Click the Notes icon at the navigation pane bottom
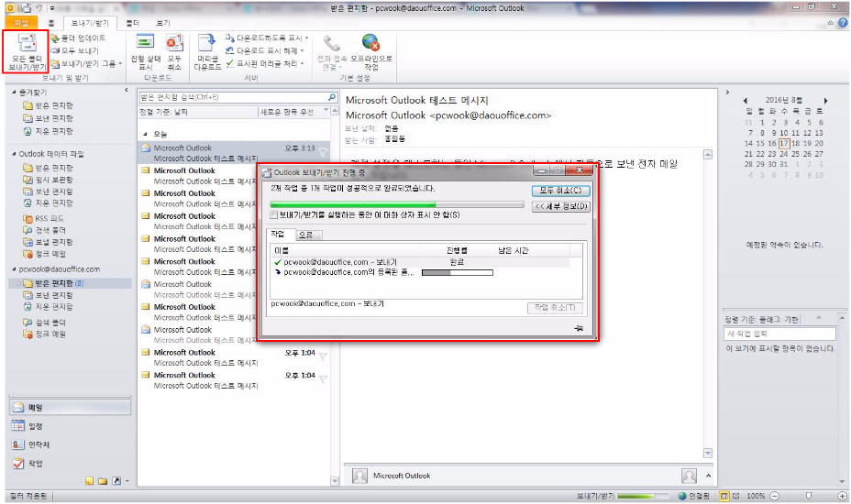 tap(90, 481)
